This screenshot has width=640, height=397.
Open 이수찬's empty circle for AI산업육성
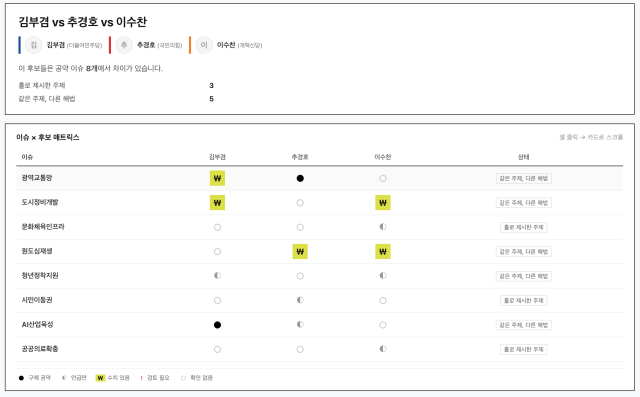pyautogui.click(x=383, y=325)
